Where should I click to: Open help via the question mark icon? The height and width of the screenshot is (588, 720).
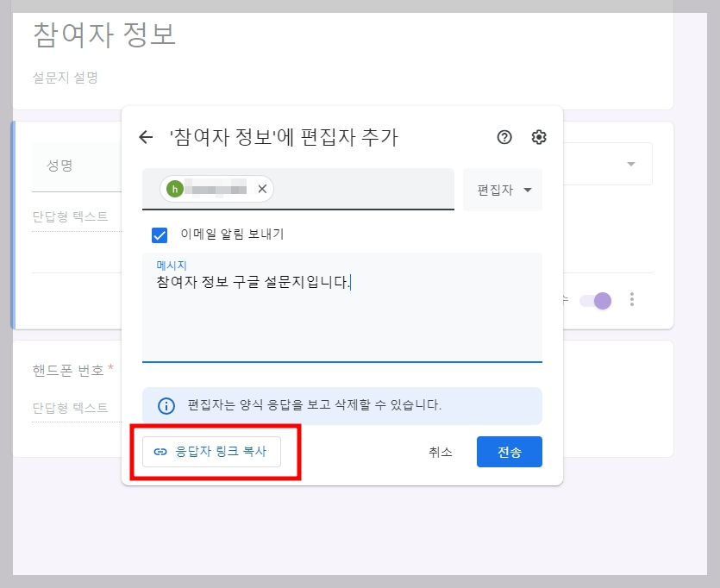point(504,137)
